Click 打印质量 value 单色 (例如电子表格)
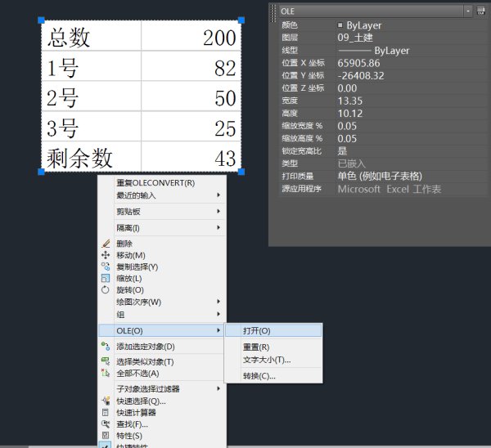Screen dimensions: 491x448 (x=380, y=176)
